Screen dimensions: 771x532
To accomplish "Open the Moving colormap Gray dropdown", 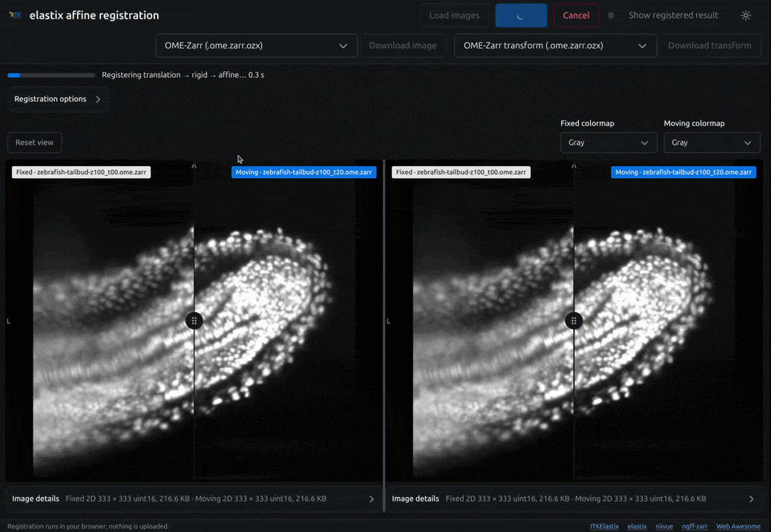I will [712, 142].
